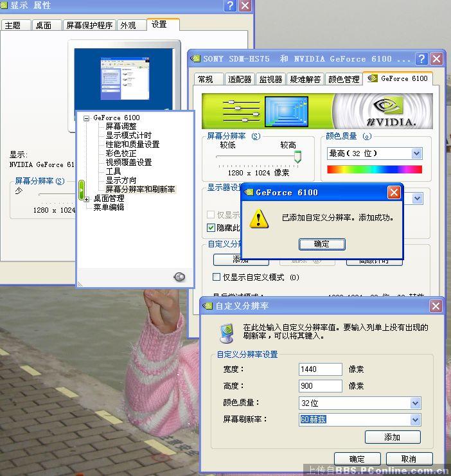Collapse the GeForce 6100 tree node

pyautogui.click(x=87, y=118)
